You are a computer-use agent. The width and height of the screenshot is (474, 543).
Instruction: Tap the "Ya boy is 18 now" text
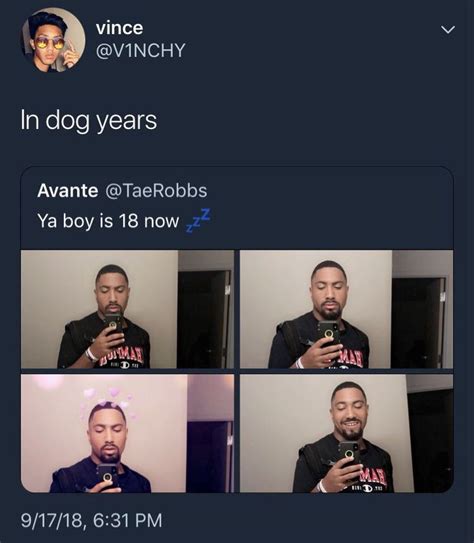(x=108, y=221)
